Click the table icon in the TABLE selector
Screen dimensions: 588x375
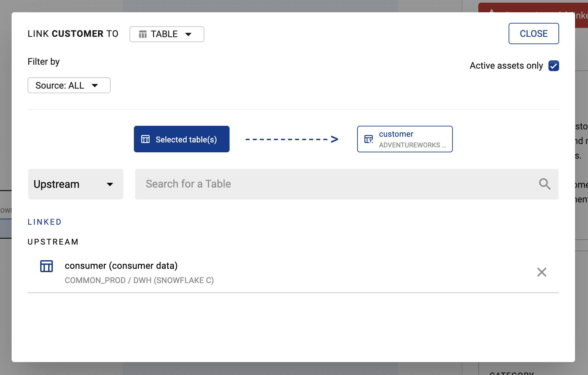[x=143, y=34]
